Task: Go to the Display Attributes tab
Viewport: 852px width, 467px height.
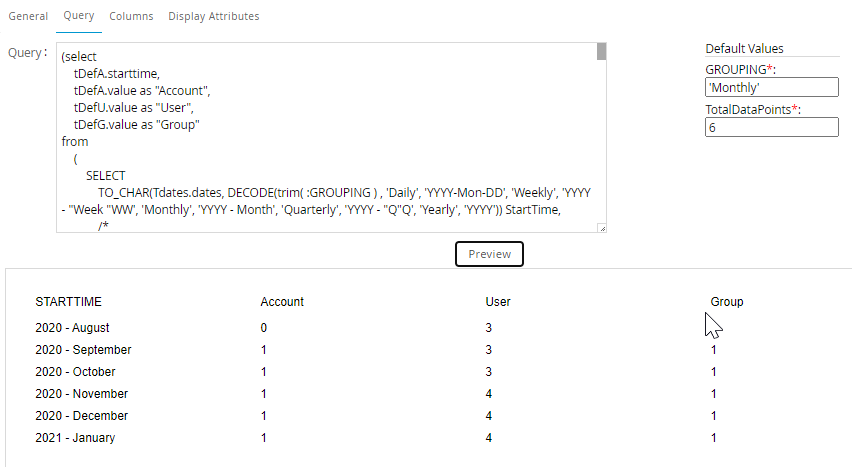Action: pyautogui.click(x=213, y=16)
